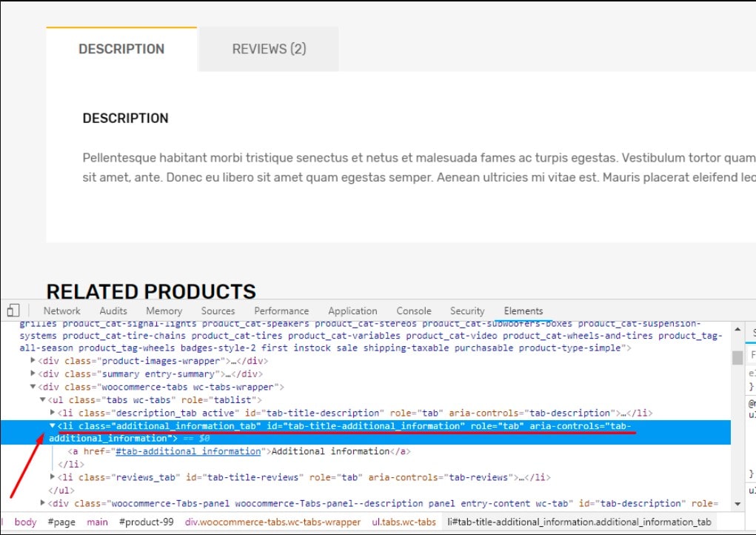Select #product-99 in the breadcrumb bar
Image resolution: width=756 pixels, height=535 pixels.
[x=147, y=522]
